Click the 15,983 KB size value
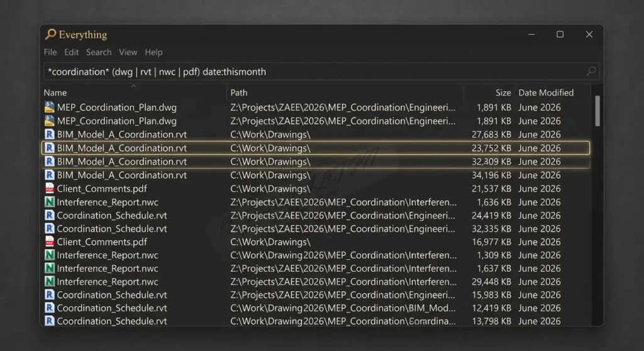Image resolution: width=644 pixels, height=351 pixels. click(491, 294)
